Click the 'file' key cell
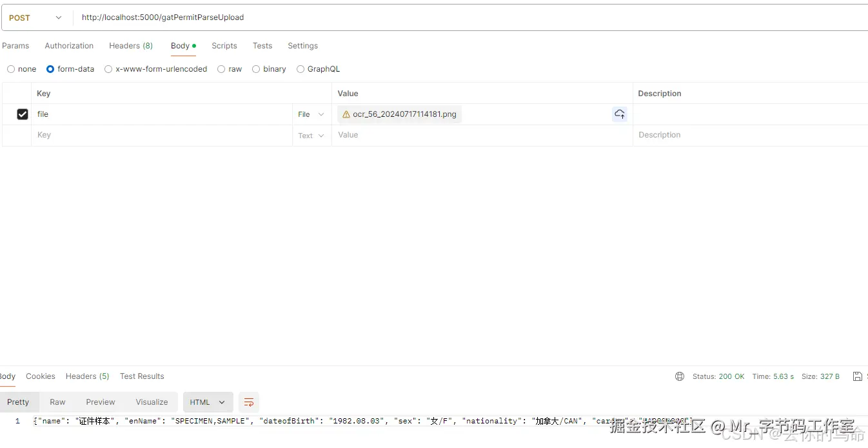The image size is (868, 448). click(161, 114)
